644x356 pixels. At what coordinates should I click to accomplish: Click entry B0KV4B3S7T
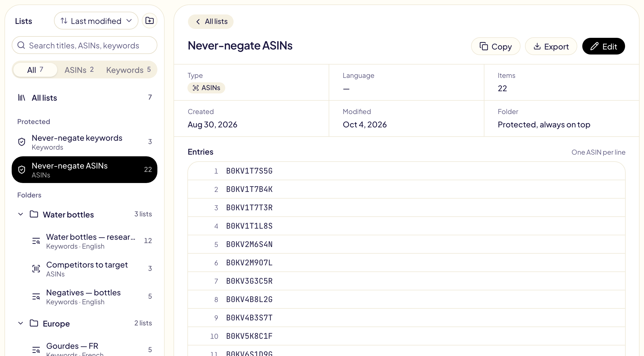click(407, 318)
